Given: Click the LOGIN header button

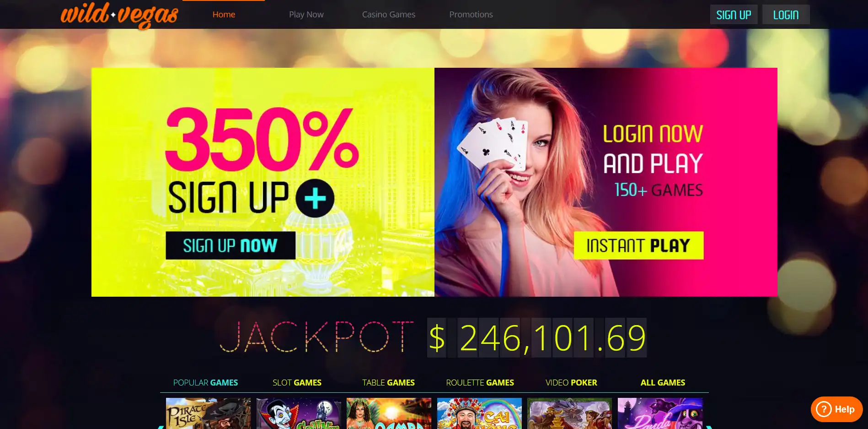Looking at the screenshot, I should coord(786,15).
